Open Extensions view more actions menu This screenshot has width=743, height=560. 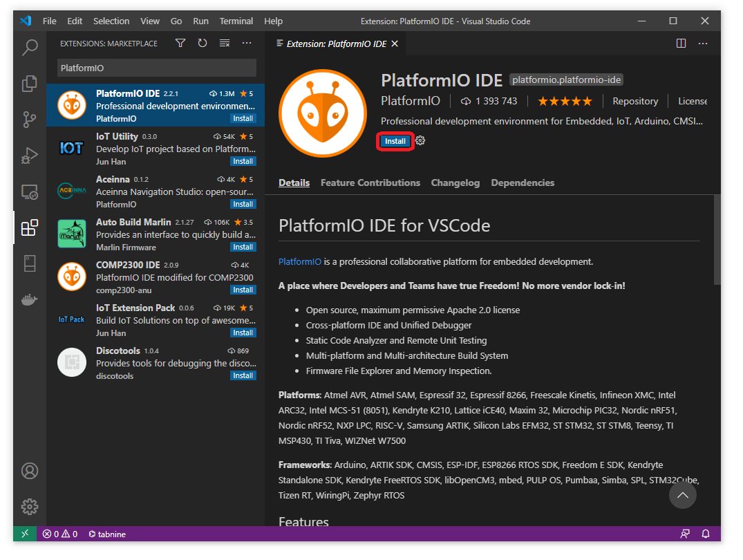click(247, 43)
